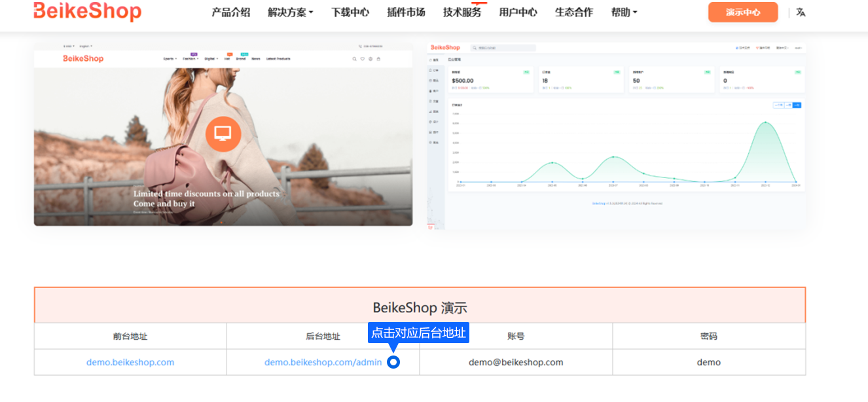
Task: Go to 下载中心
Action: 350,12
